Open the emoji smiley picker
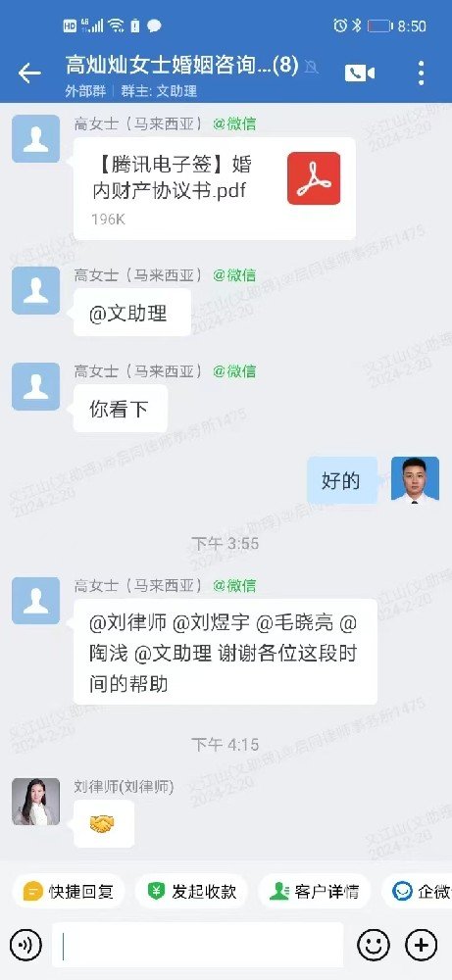Viewport: 452px width, 980px height. tap(374, 945)
